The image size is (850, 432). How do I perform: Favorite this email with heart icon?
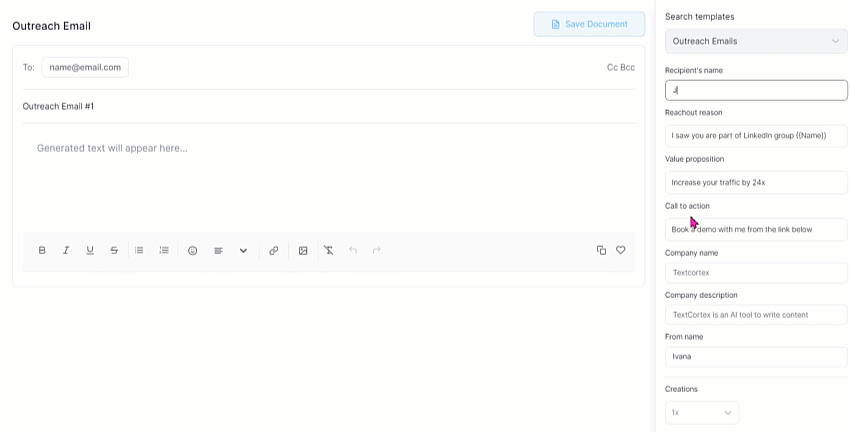click(621, 250)
